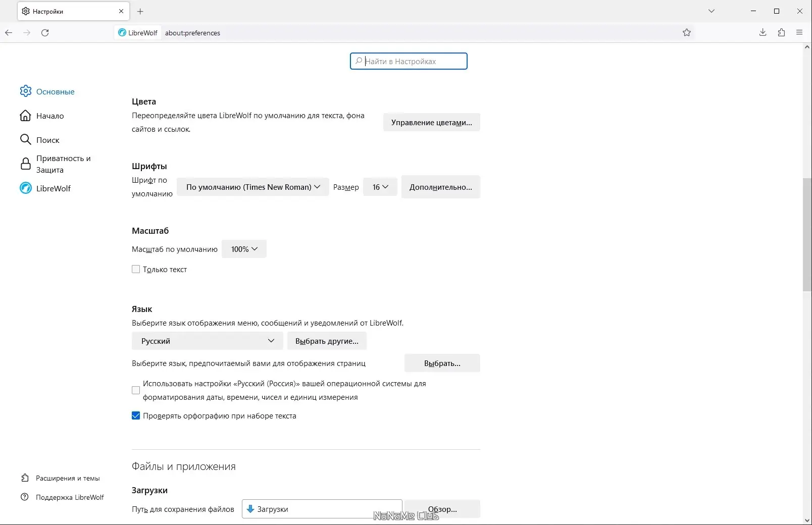Viewport: 812px width, 525px height.
Task: Click the home icon for Начало
Action: tap(26, 116)
